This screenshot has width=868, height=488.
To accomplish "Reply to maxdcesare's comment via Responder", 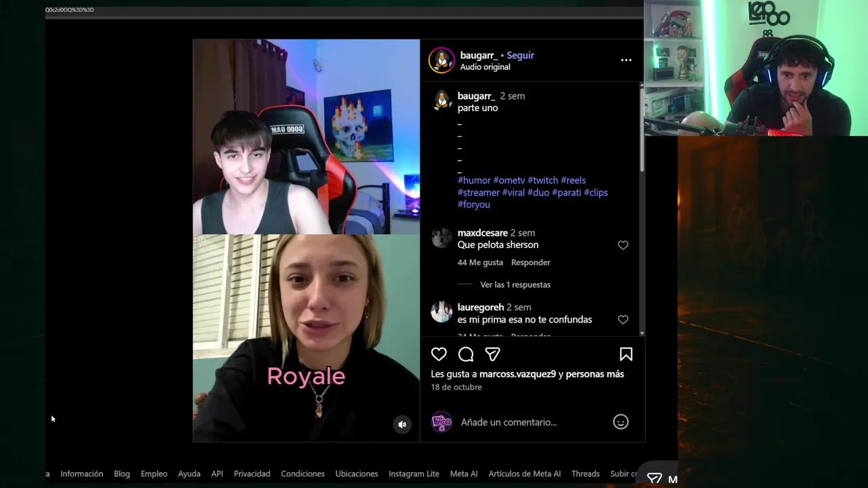I will click(x=531, y=262).
